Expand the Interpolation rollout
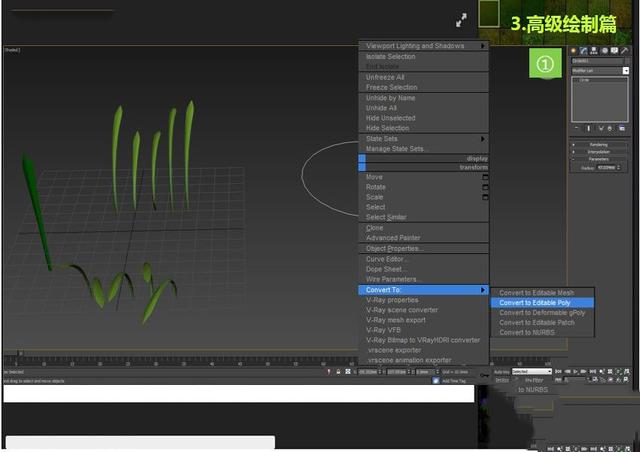Screen dimensions: 640x452 598,151
